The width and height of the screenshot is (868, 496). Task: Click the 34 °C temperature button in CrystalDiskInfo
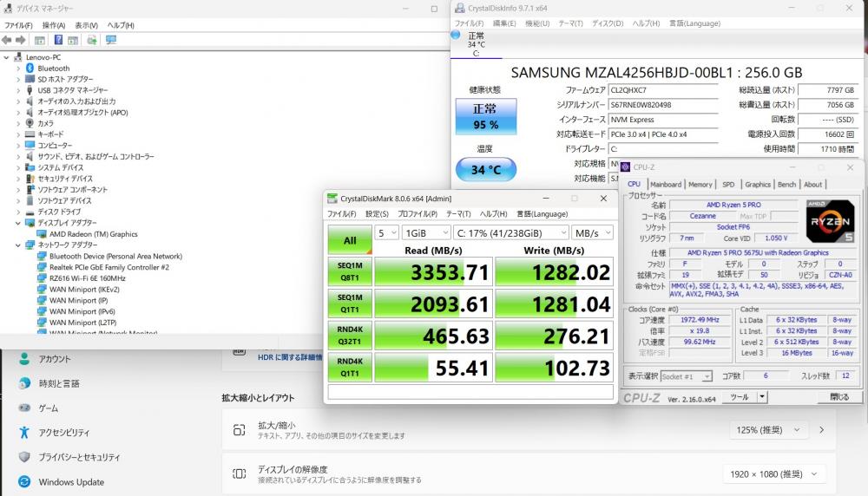pos(486,170)
